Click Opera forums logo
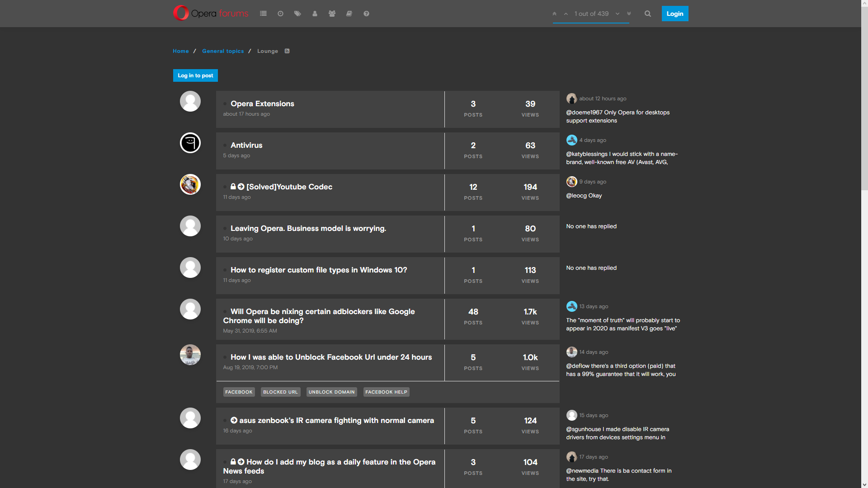The height and width of the screenshot is (488, 868). 211,14
